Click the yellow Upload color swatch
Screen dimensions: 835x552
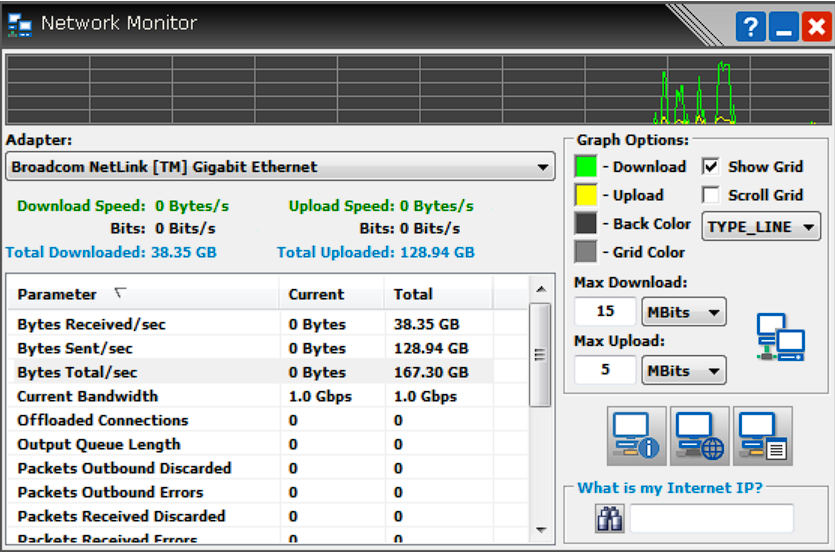[x=586, y=195]
